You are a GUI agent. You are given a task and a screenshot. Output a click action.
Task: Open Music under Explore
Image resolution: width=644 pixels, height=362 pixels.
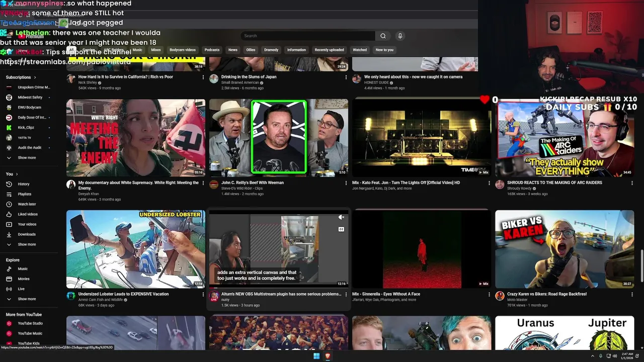point(23,269)
